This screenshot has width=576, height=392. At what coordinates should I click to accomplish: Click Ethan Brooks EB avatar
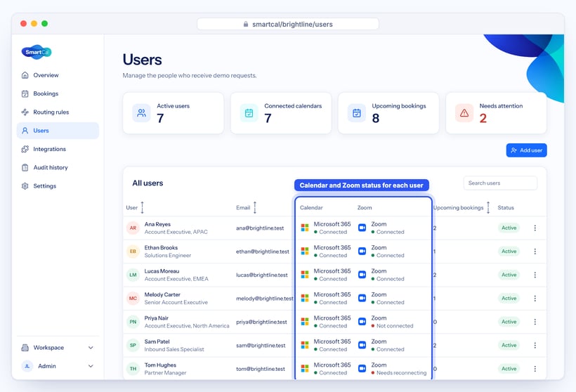(x=133, y=251)
